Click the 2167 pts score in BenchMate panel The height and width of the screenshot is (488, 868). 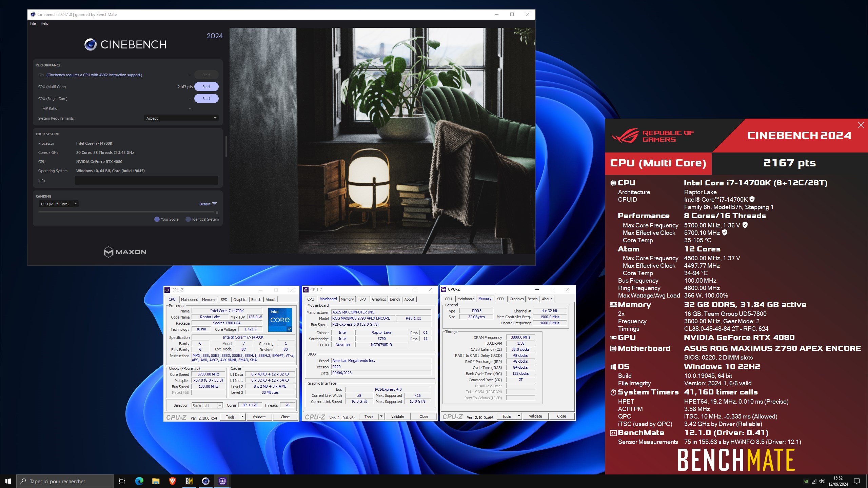pyautogui.click(x=789, y=163)
